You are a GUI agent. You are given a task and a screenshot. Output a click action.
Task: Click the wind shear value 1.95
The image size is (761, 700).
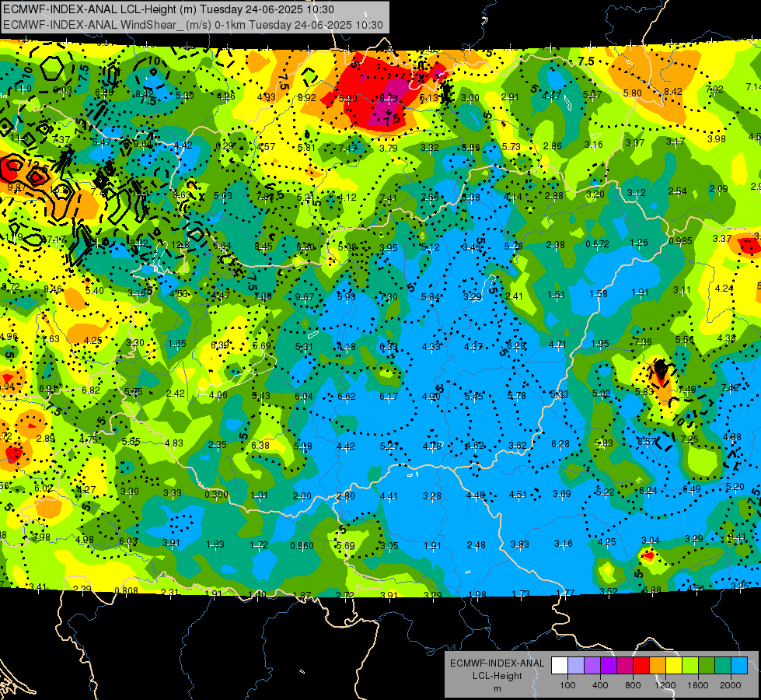600,344
